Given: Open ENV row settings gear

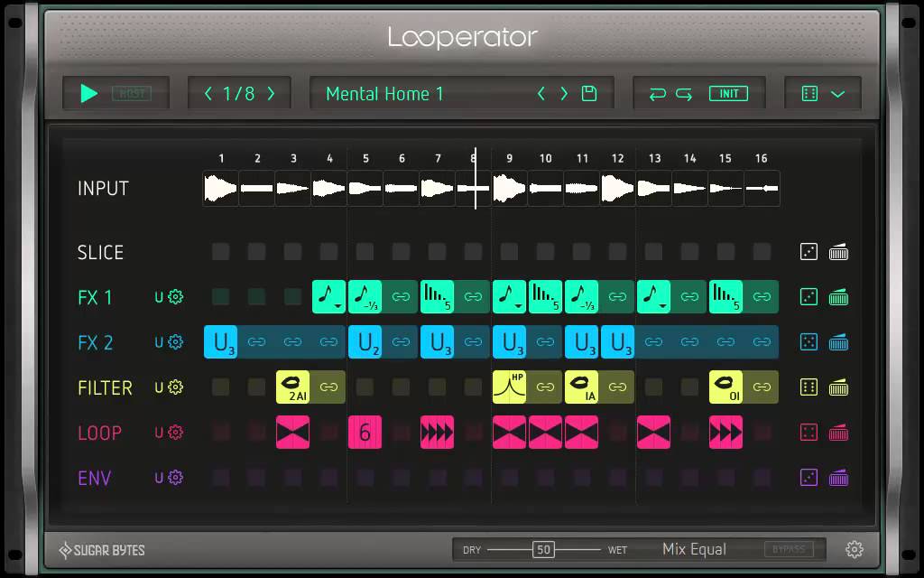Looking at the screenshot, I should [x=176, y=477].
